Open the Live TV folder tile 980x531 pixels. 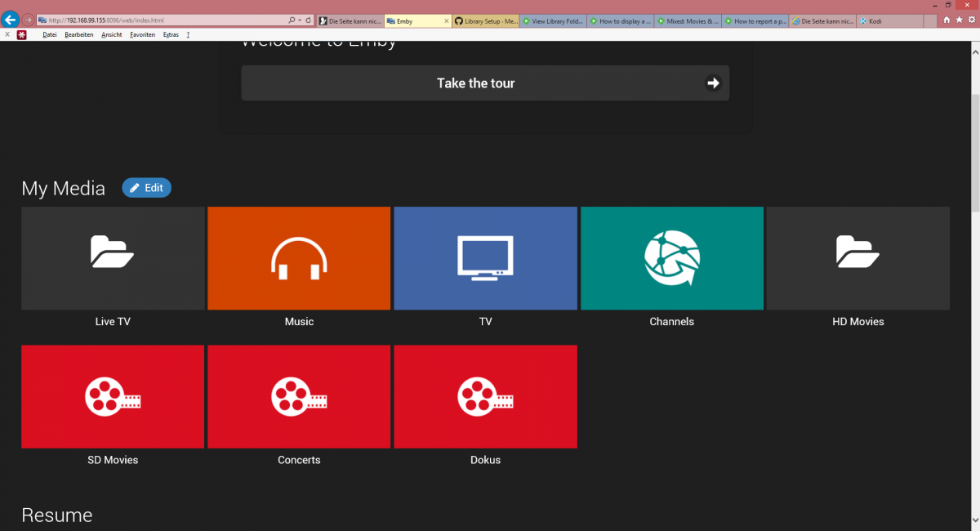[x=113, y=258]
